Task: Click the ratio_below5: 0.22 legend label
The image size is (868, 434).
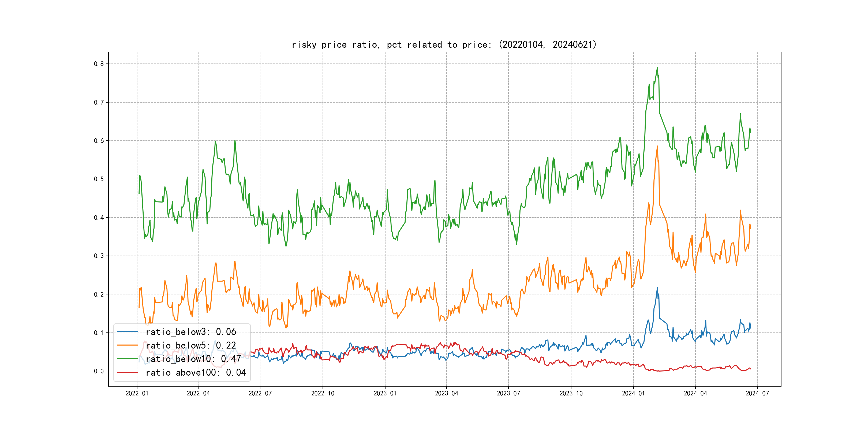Action: [191, 345]
